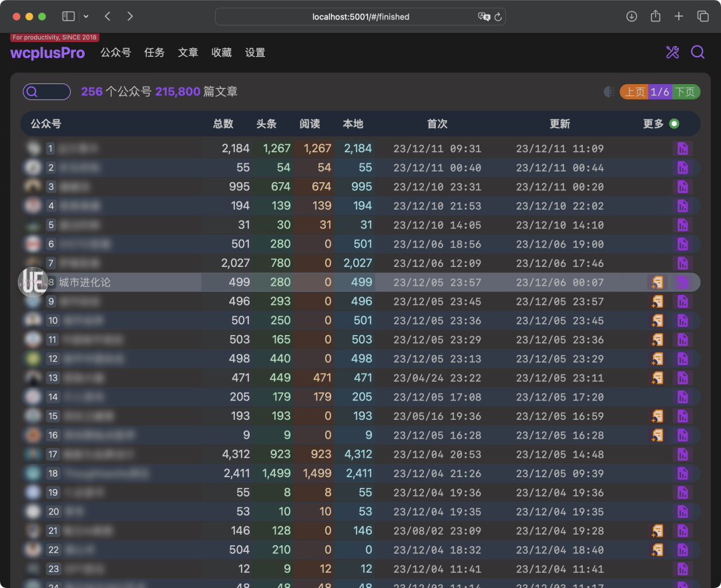Toggle the half-circle display switch near pagination

(x=609, y=92)
